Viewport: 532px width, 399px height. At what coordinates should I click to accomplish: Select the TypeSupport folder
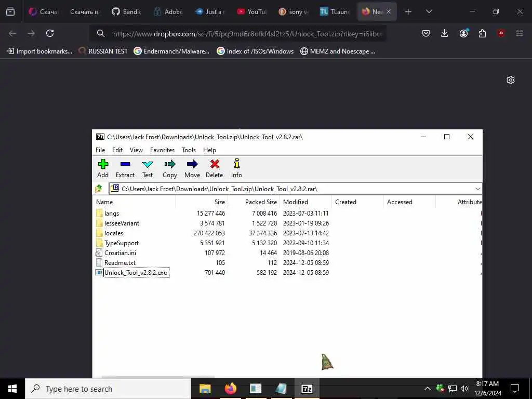coord(121,243)
